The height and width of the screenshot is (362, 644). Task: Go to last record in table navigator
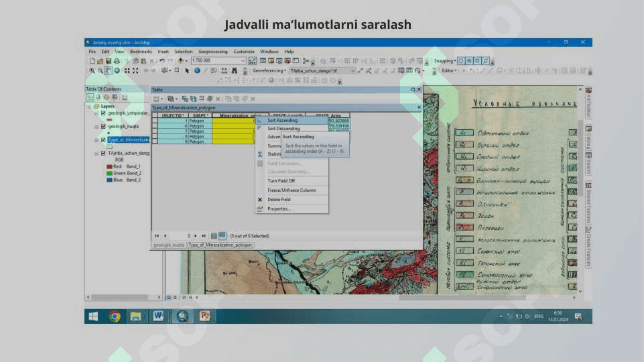coord(204,236)
